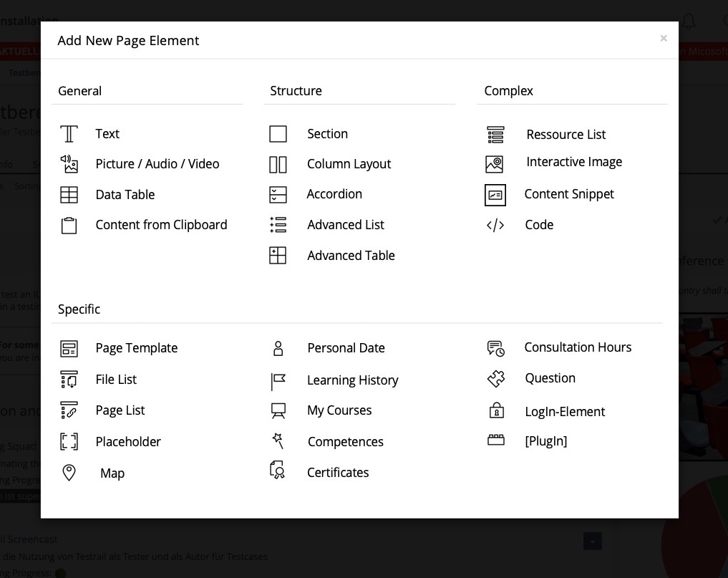Choose the Column Layout icon
Image resolution: width=728 pixels, height=578 pixels.
coord(278,165)
